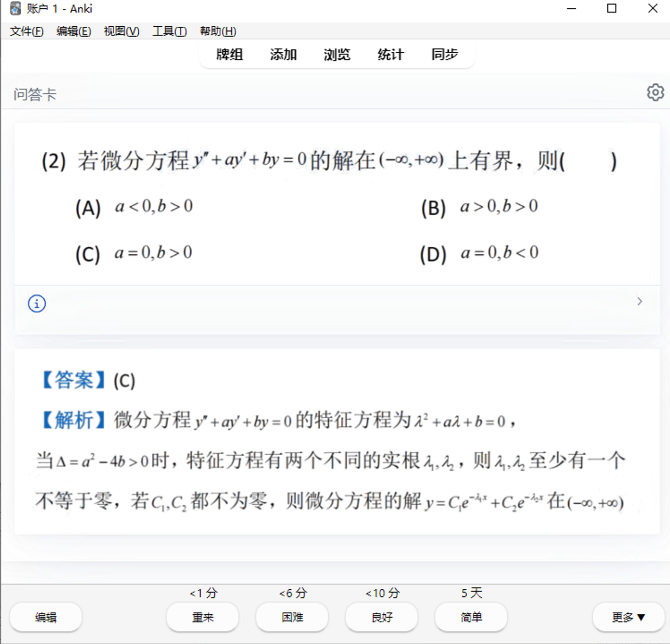This screenshot has height=644, width=670.
Task: Click the Anki app icon in title bar
Action: (x=15, y=8)
